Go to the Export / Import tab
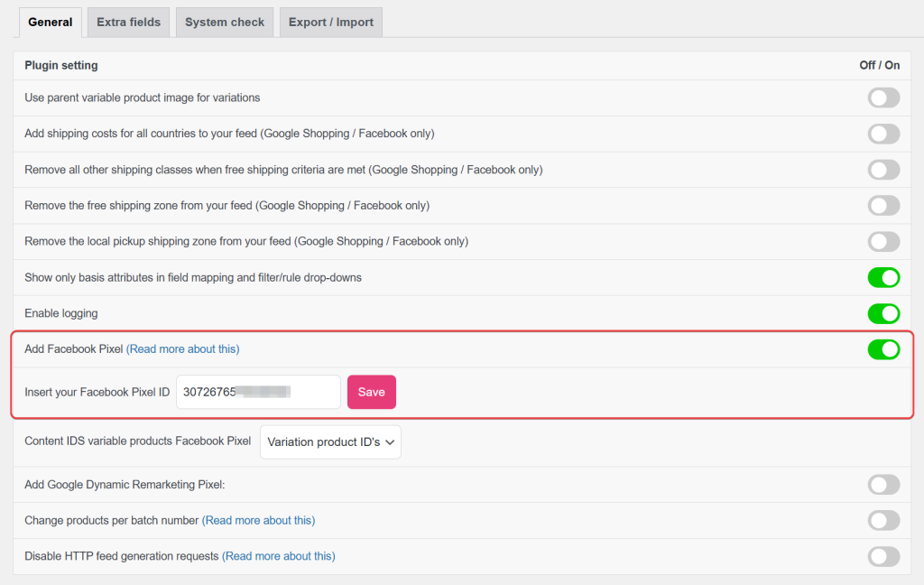 pos(330,22)
